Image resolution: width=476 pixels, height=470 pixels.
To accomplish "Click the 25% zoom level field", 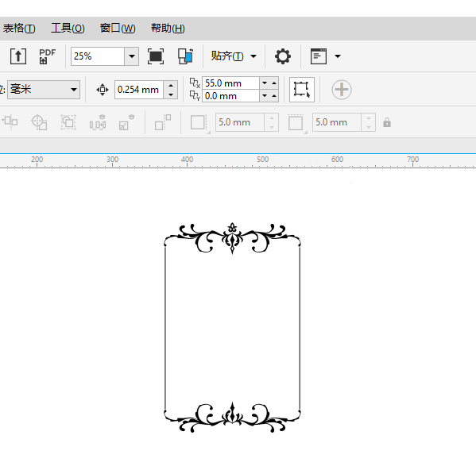I will pos(98,56).
